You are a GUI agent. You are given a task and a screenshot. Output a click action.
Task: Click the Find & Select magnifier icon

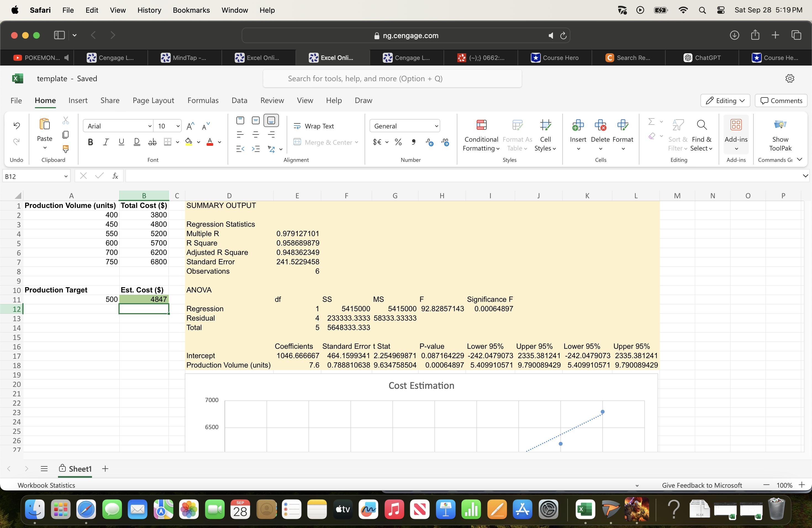[702, 125]
